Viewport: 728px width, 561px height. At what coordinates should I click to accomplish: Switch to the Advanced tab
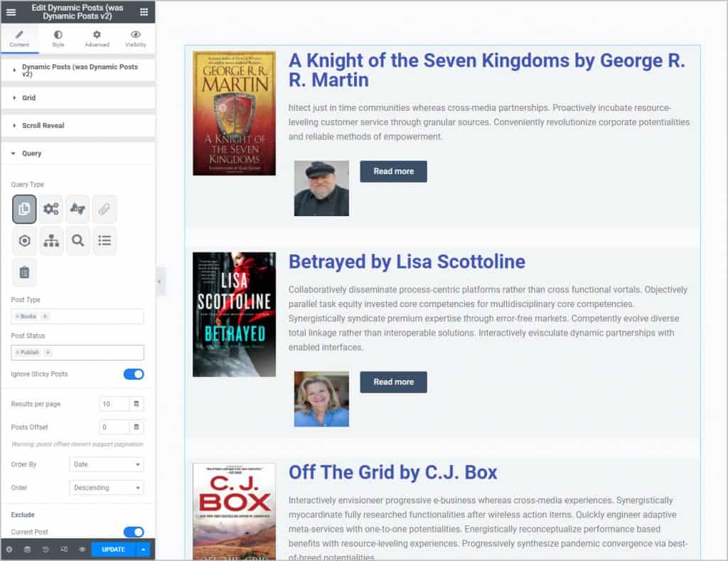[97, 38]
